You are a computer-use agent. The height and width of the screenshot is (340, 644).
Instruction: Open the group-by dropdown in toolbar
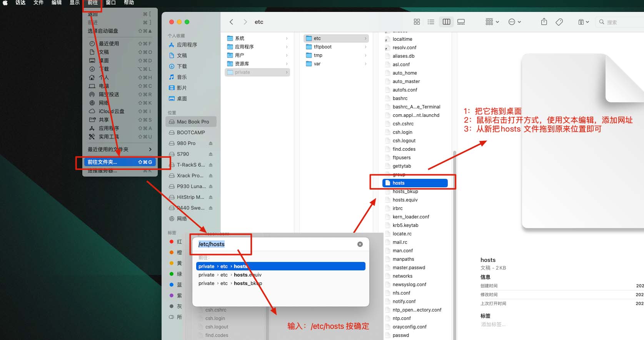click(492, 22)
